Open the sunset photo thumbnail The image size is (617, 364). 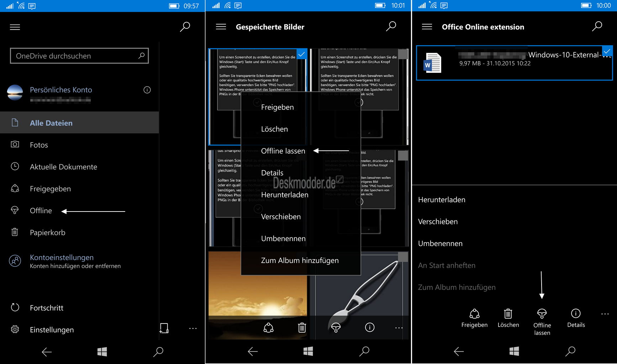[257, 295]
